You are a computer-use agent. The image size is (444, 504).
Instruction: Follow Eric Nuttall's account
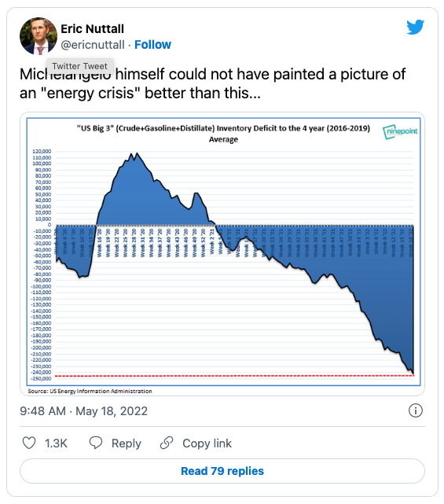point(152,45)
